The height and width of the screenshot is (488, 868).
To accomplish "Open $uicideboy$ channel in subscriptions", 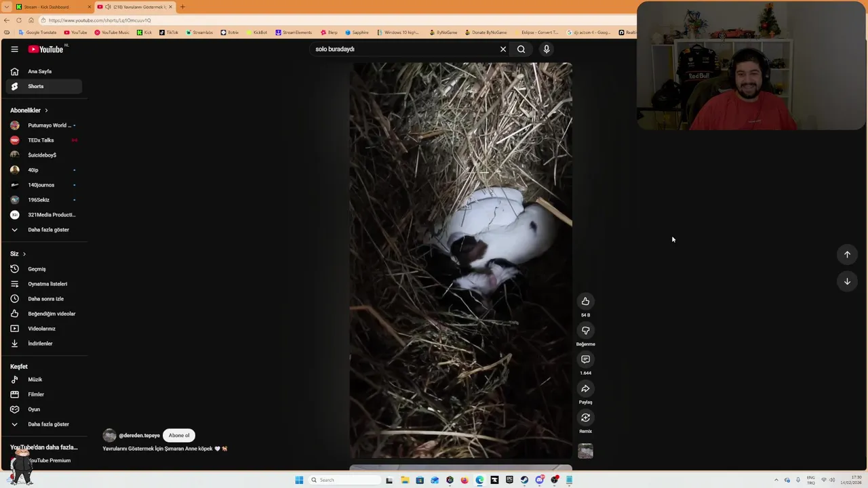I will pos(43,155).
